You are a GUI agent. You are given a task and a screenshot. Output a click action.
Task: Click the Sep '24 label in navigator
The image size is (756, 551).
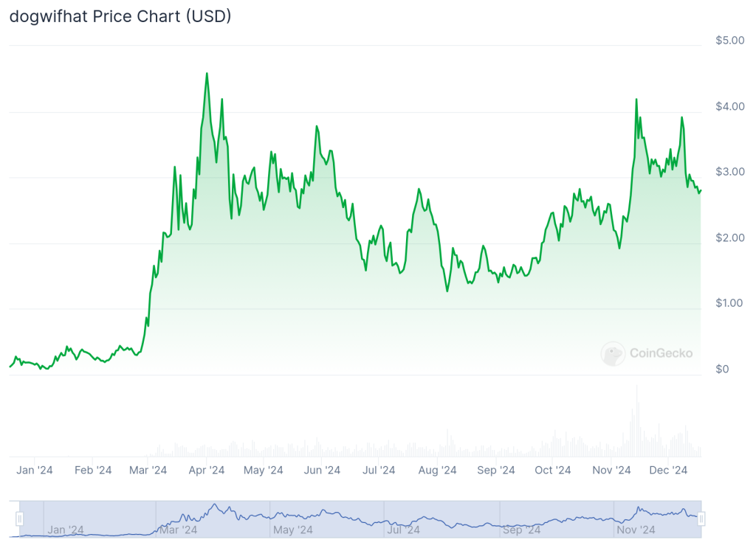tap(521, 530)
